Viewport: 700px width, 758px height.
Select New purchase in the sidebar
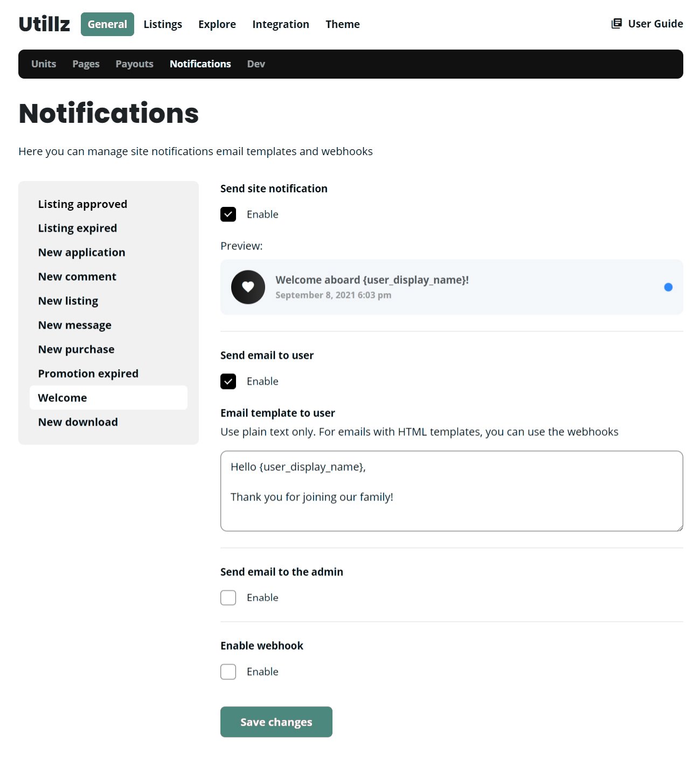(76, 350)
